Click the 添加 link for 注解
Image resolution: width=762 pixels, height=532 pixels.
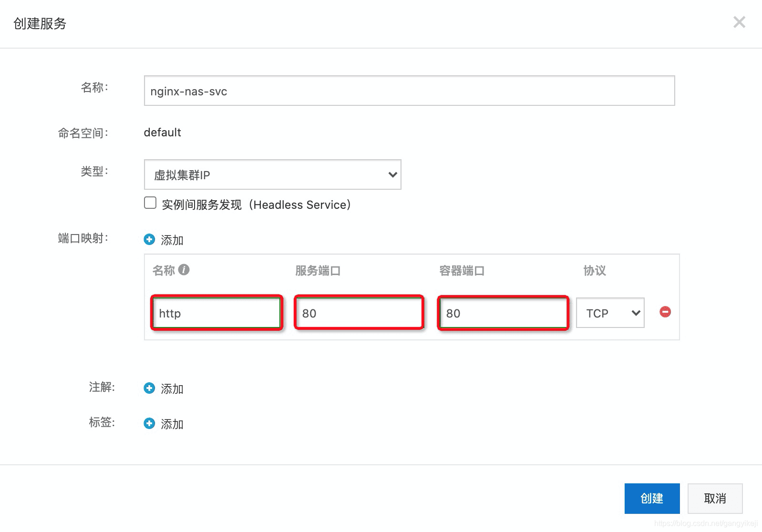pyautogui.click(x=172, y=389)
